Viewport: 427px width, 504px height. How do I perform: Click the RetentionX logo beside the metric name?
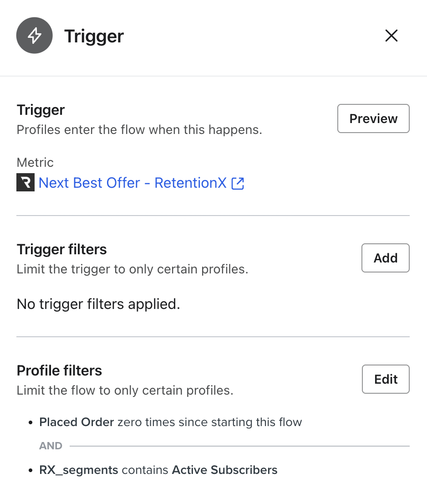(25, 183)
